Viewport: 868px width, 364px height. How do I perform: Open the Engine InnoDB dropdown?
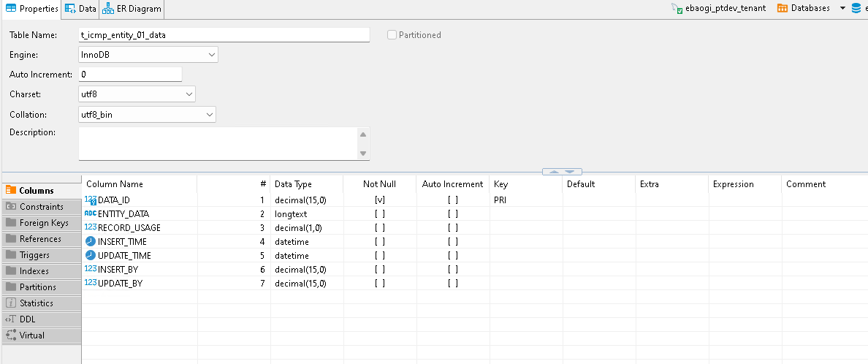[148, 55]
